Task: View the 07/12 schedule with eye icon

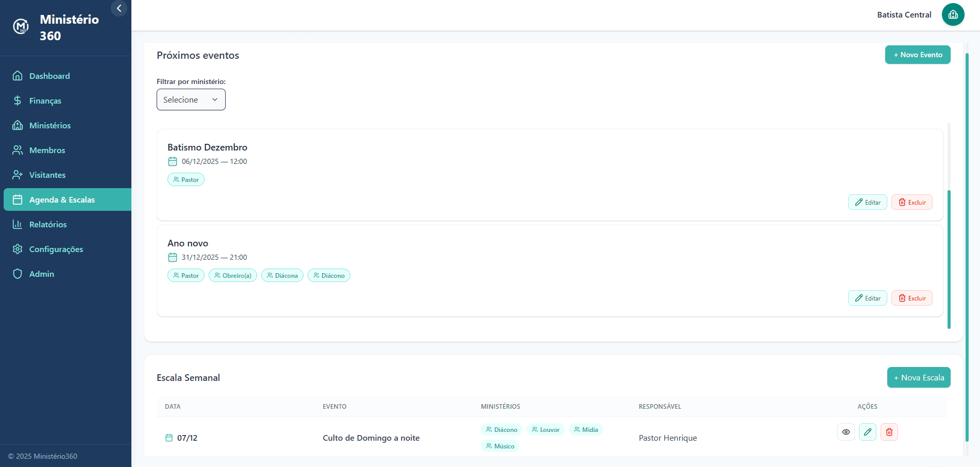Action: [x=846, y=432]
